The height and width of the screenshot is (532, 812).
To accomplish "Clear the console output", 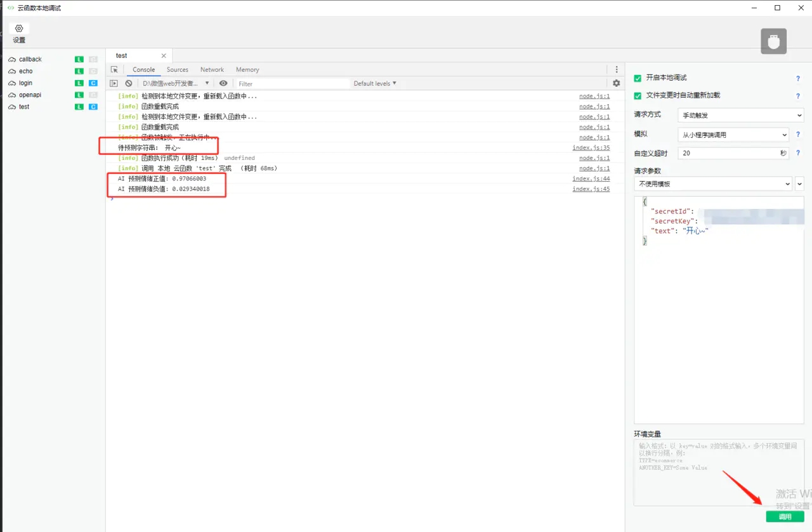I will click(129, 83).
